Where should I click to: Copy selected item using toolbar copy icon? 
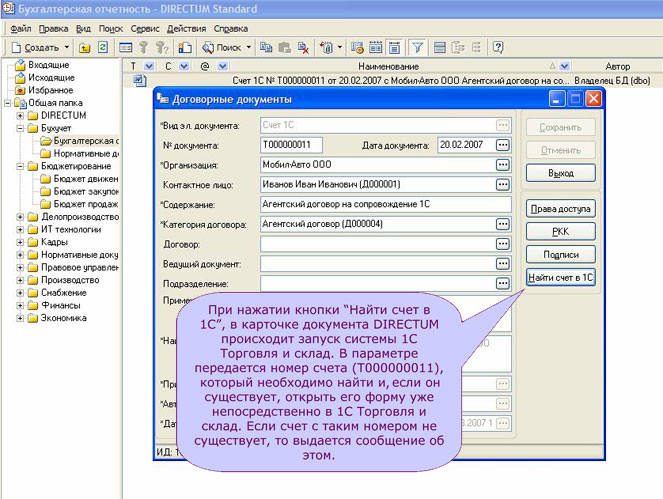click(266, 47)
